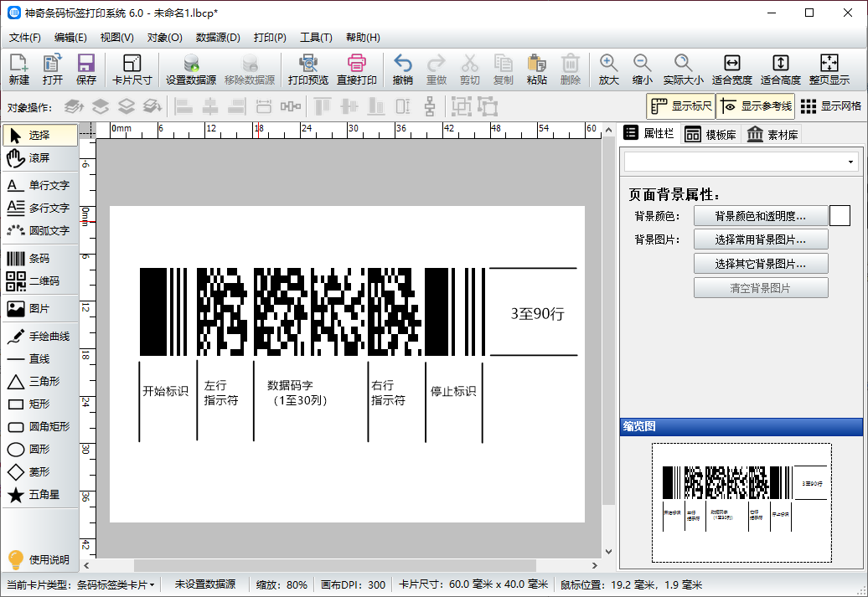The height and width of the screenshot is (597, 868).
Task: Launch 打印预览 print preview
Action: pos(308,69)
